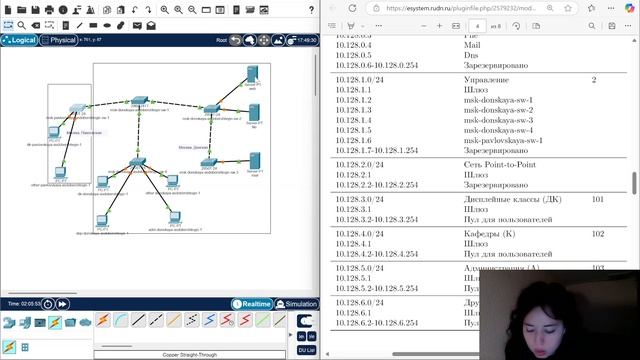Activate the Select tool
640x360 pixels.
tap(8, 26)
